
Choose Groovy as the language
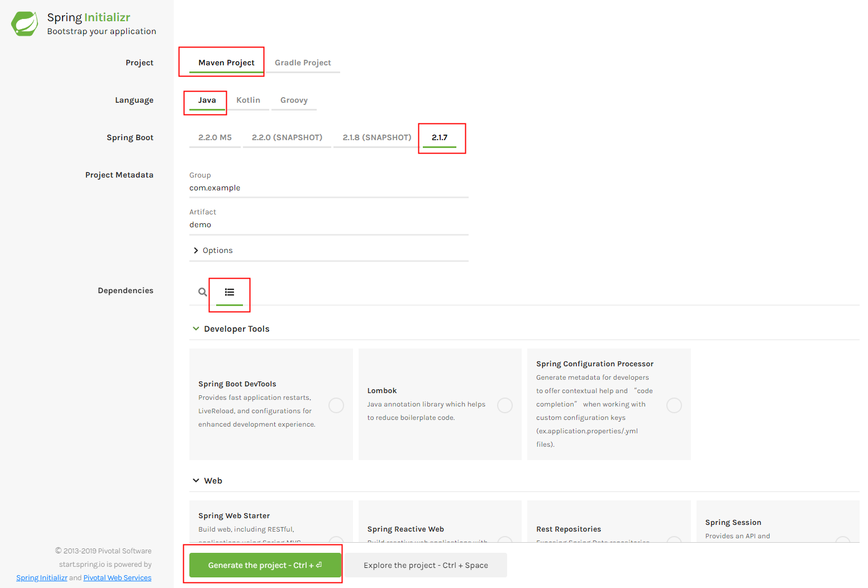294,100
